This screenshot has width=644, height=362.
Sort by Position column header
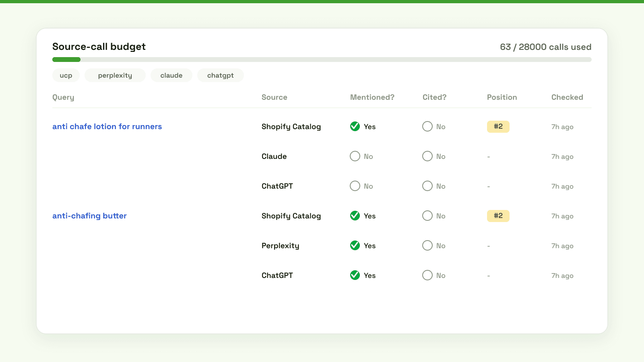pos(502,97)
